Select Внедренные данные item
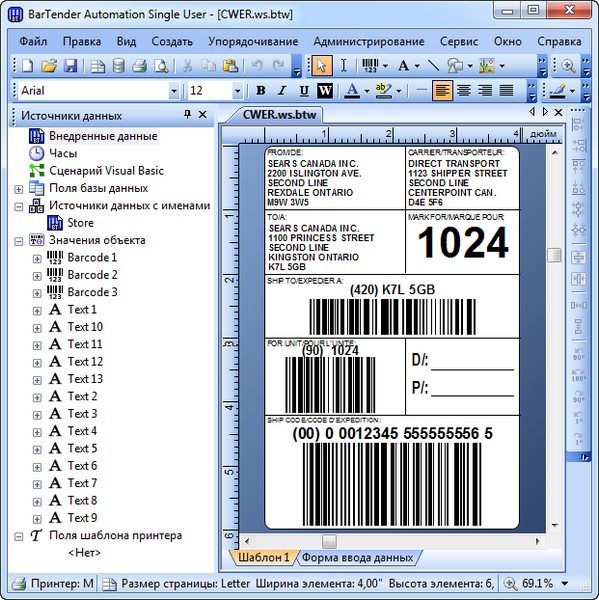 (103, 136)
